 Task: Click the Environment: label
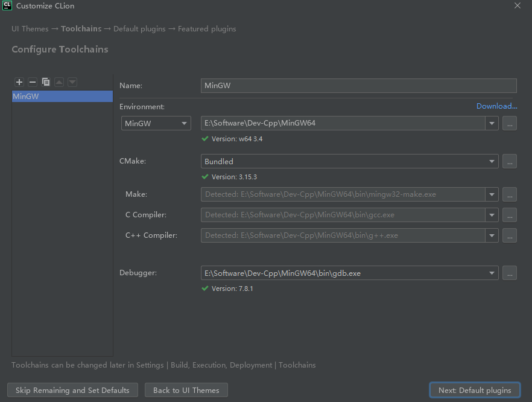point(142,107)
